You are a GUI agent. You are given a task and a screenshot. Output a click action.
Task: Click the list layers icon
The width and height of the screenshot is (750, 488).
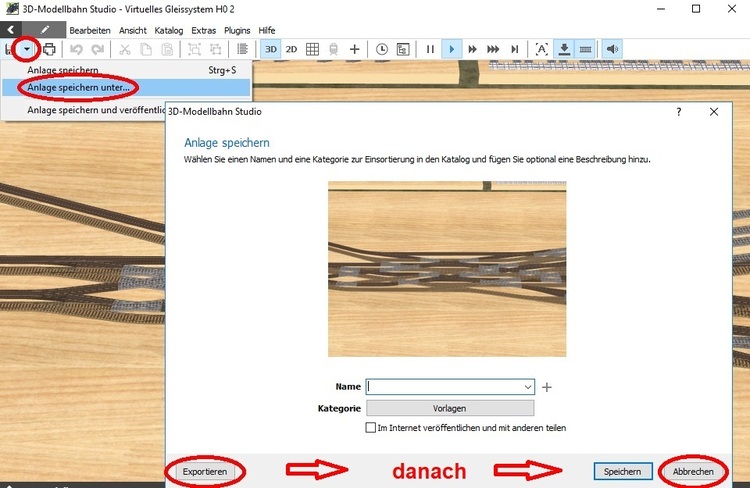click(x=243, y=49)
